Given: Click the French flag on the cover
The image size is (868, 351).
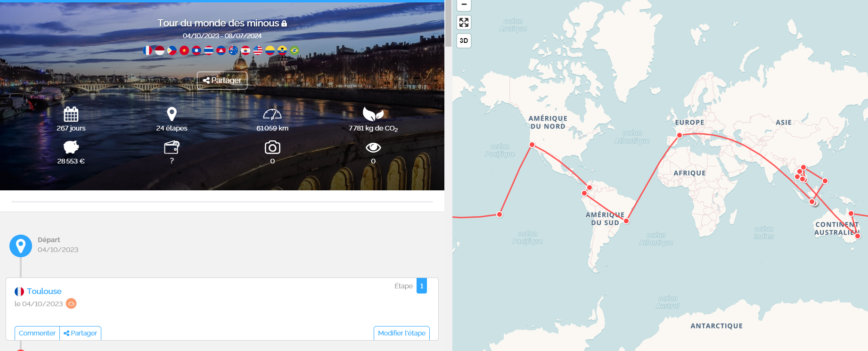Looking at the screenshot, I should click(x=147, y=50).
